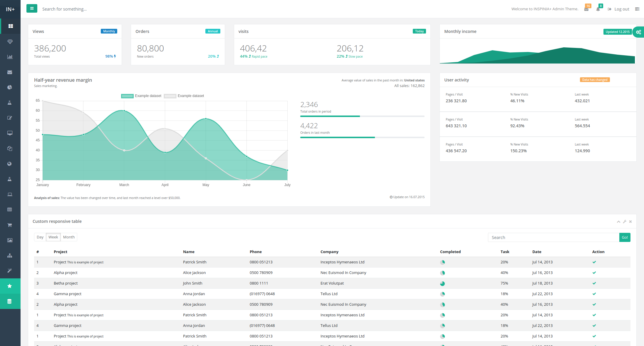Open the bell notifications dropdown with badge 8
Screen dimensions: 644x346
pos(598,9)
